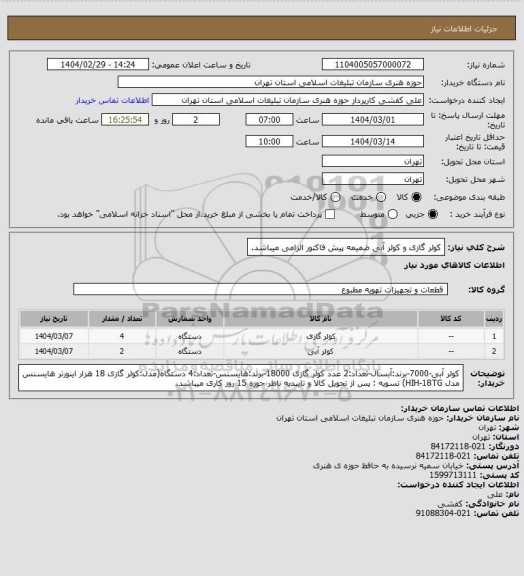
Task: Select the جزیی purchase type radio
Action: 433,214
